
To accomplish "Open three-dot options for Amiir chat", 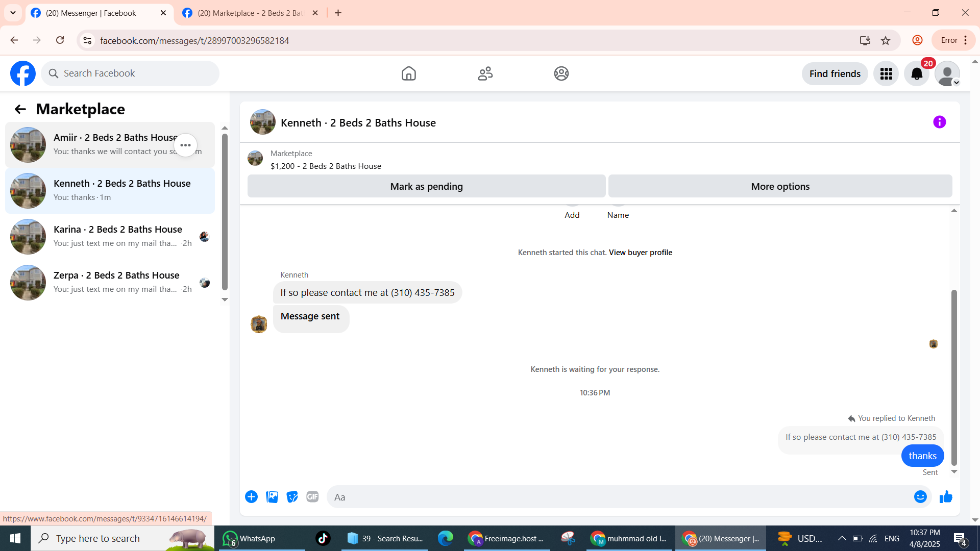I will 185,145.
